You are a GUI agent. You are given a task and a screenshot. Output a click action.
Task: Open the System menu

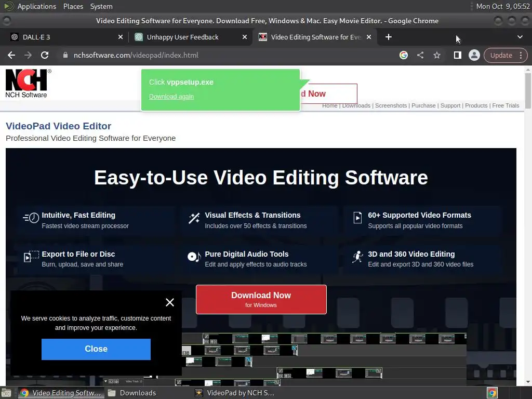pyautogui.click(x=101, y=6)
